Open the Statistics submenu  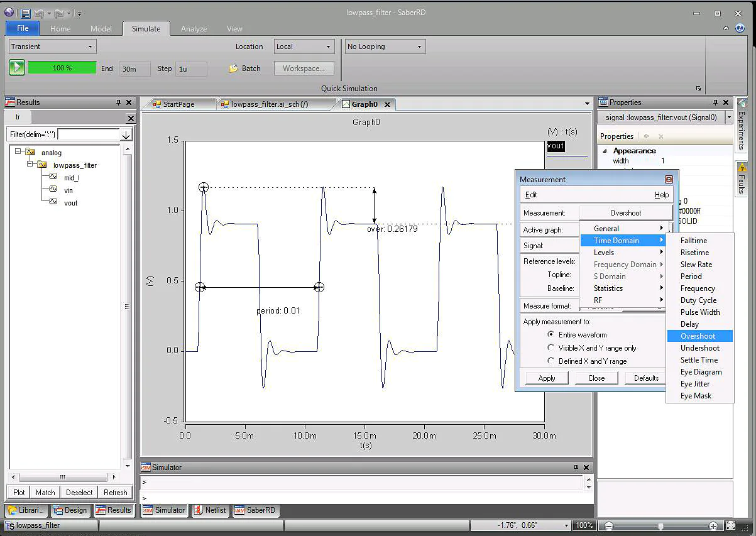(622, 288)
